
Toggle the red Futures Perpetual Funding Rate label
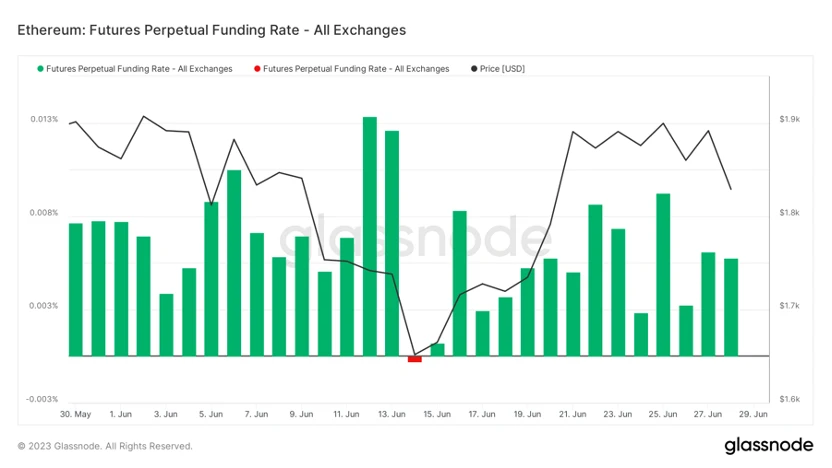click(x=356, y=69)
